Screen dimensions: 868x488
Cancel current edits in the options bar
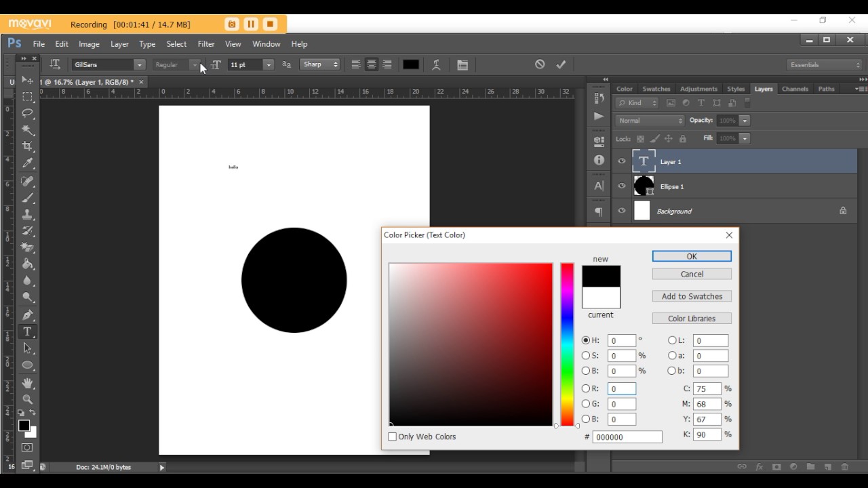pyautogui.click(x=540, y=64)
